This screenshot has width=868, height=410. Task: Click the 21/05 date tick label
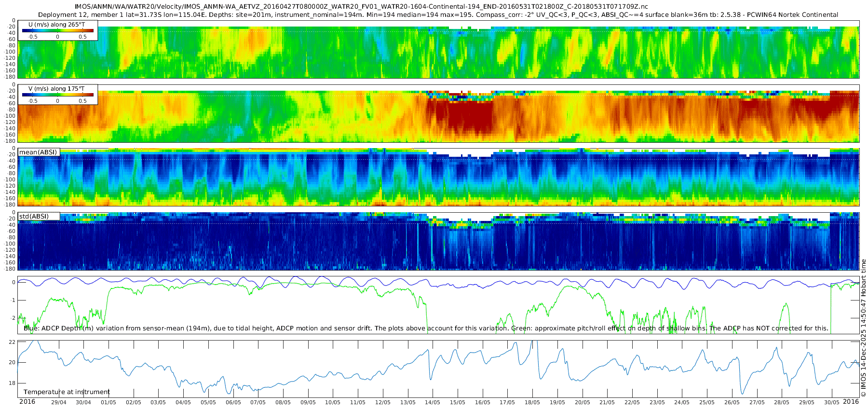coord(607,403)
